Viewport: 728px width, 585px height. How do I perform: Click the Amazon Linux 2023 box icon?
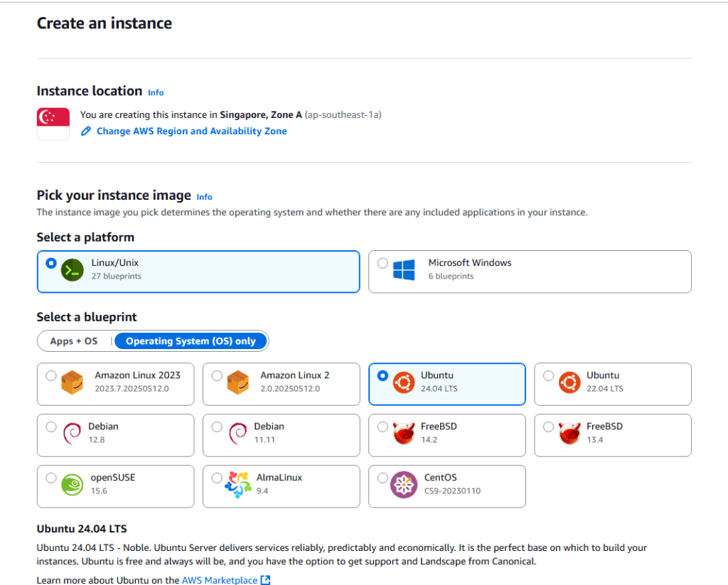click(x=73, y=383)
